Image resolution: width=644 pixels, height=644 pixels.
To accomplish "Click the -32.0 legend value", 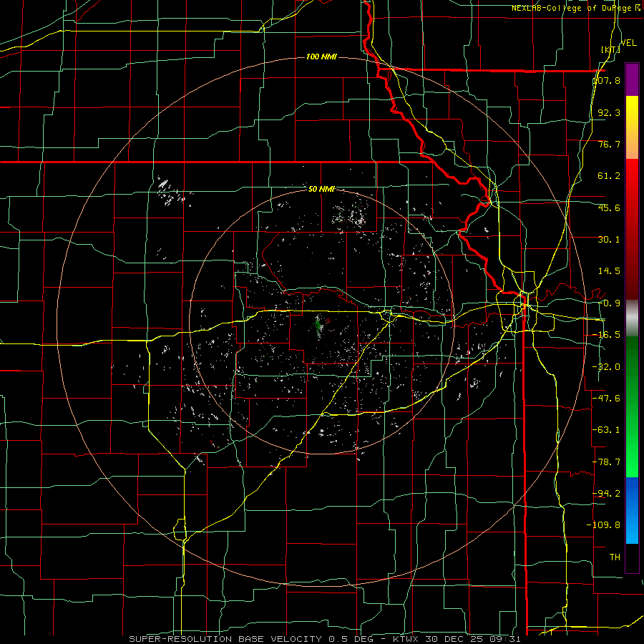I will [x=607, y=367].
